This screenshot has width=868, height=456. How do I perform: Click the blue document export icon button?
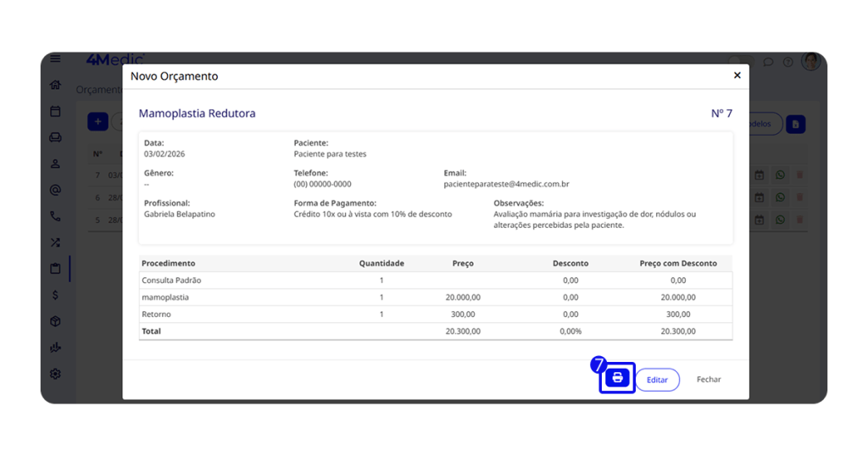pyautogui.click(x=795, y=125)
